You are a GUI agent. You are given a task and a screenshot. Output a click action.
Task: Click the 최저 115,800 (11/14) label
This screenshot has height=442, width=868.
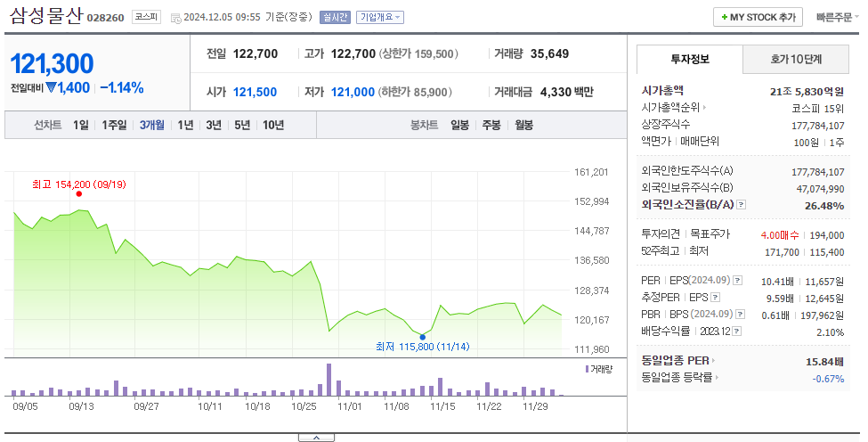click(422, 347)
